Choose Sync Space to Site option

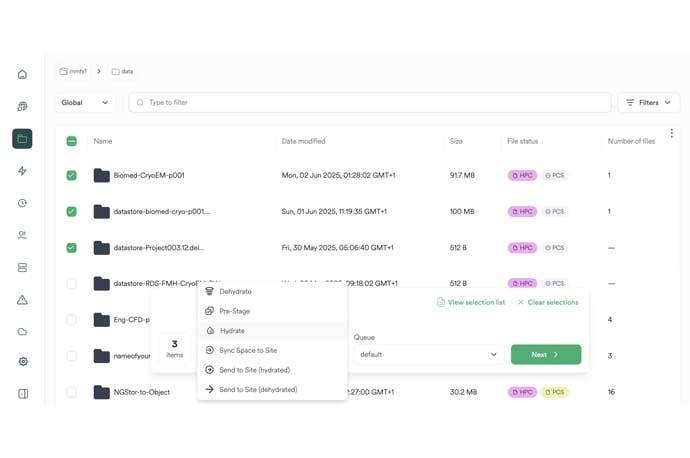tap(247, 350)
